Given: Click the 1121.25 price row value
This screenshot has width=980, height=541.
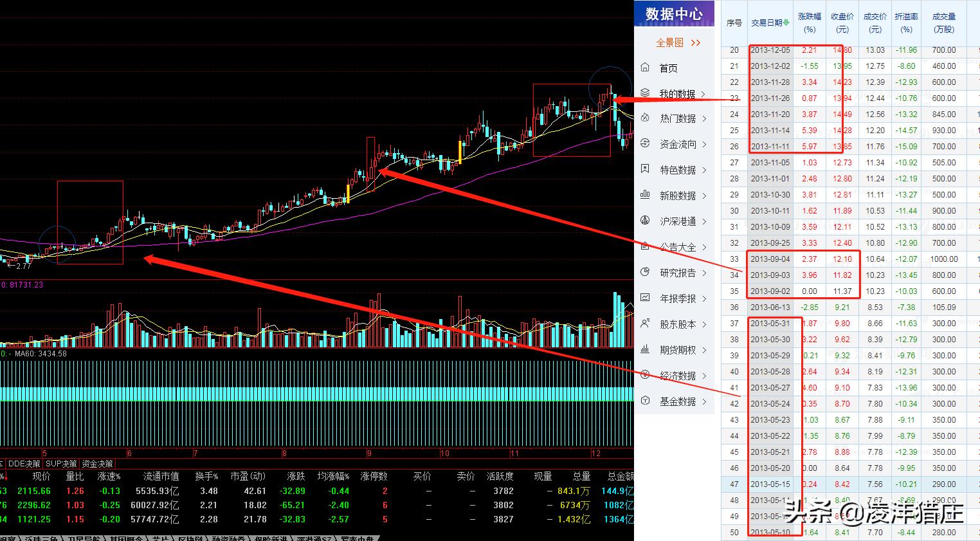Looking at the screenshot, I should 33,520.
